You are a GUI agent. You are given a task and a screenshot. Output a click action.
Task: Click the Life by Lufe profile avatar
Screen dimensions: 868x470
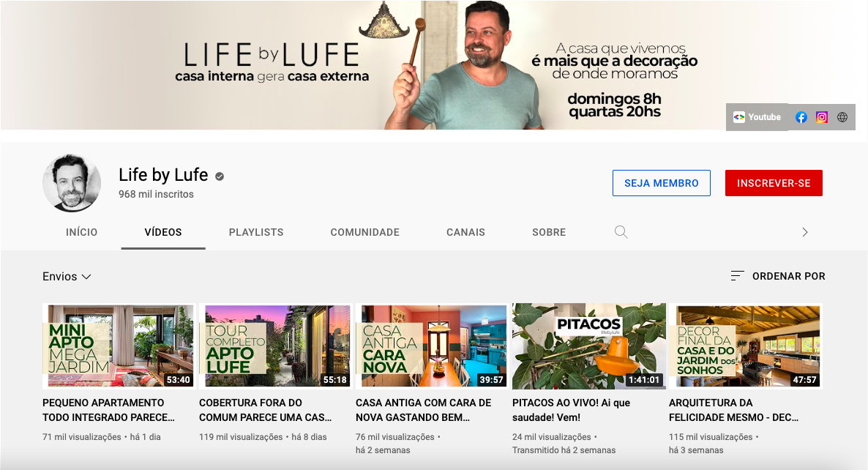pyautogui.click(x=72, y=183)
